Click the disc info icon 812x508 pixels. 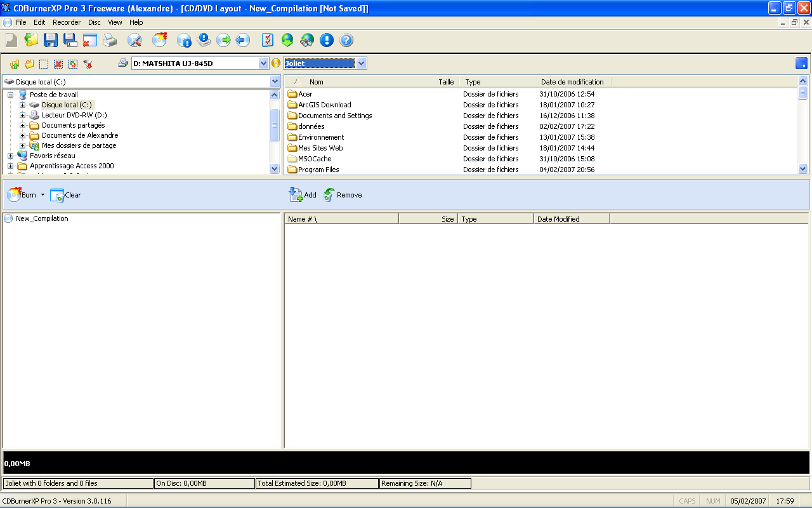pyautogui.click(x=184, y=40)
